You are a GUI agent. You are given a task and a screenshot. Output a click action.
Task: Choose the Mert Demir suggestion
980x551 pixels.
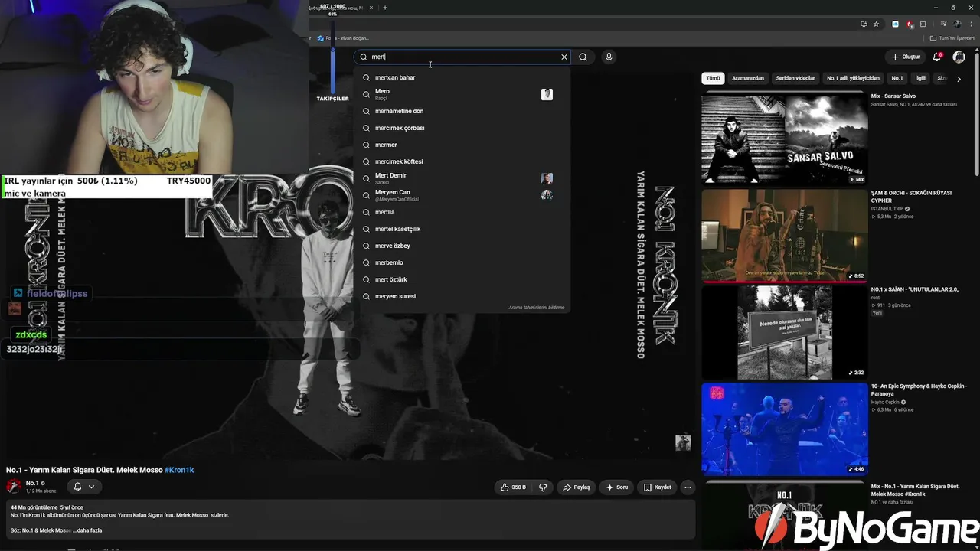pos(463,178)
